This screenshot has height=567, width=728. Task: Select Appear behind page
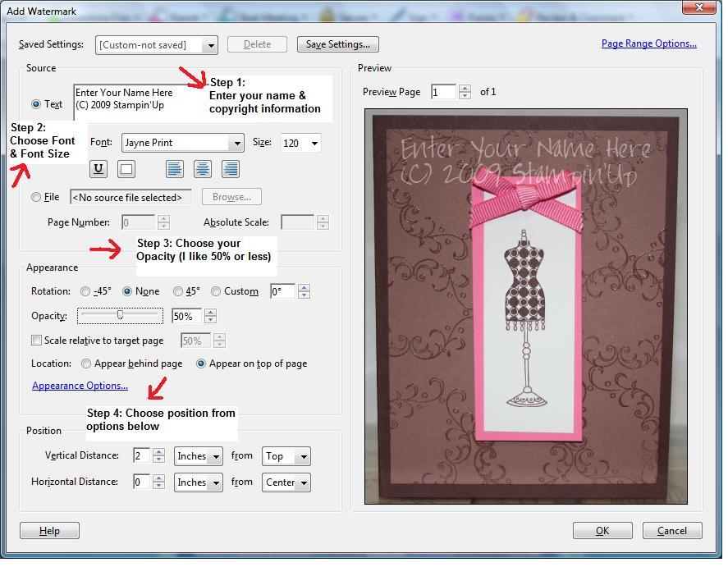86,364
